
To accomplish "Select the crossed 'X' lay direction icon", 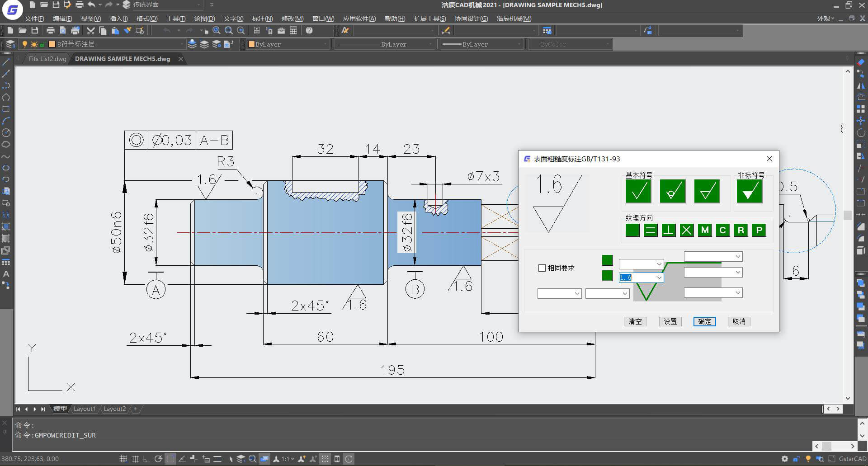I will point(686,231).
